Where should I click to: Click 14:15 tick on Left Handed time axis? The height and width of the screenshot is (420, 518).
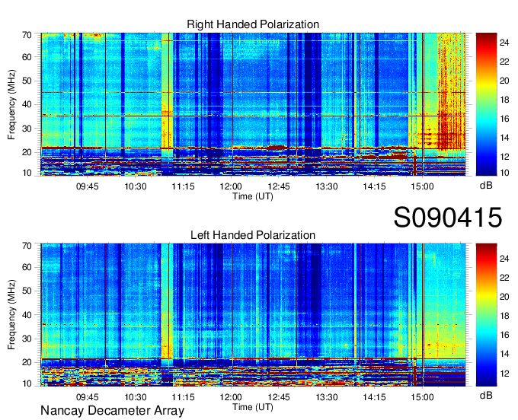point(374,397)
